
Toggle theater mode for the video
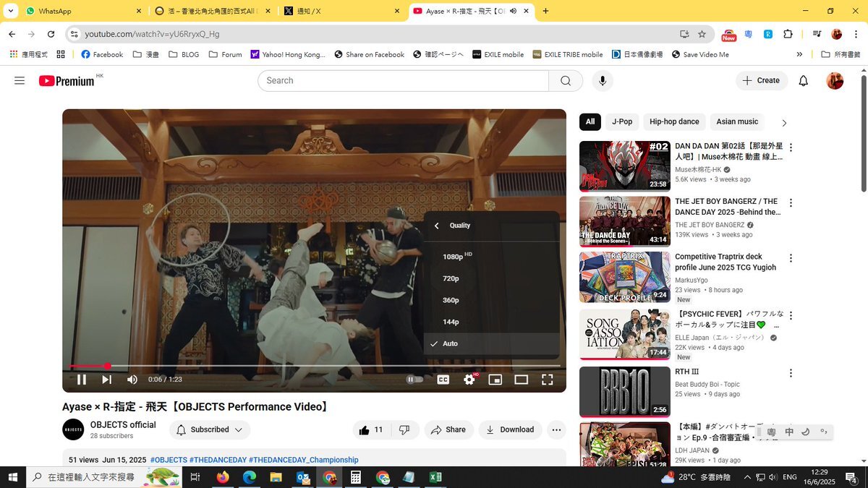point(522,380)
